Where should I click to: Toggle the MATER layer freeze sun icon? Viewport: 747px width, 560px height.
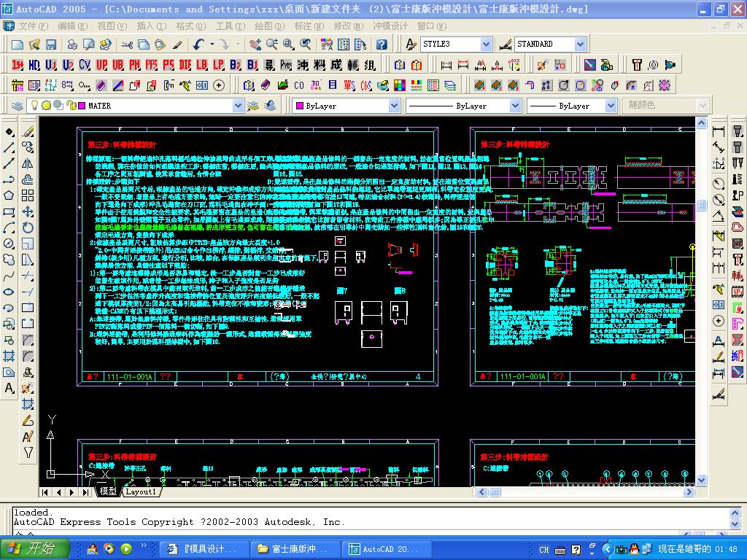[x=46, y=106]
